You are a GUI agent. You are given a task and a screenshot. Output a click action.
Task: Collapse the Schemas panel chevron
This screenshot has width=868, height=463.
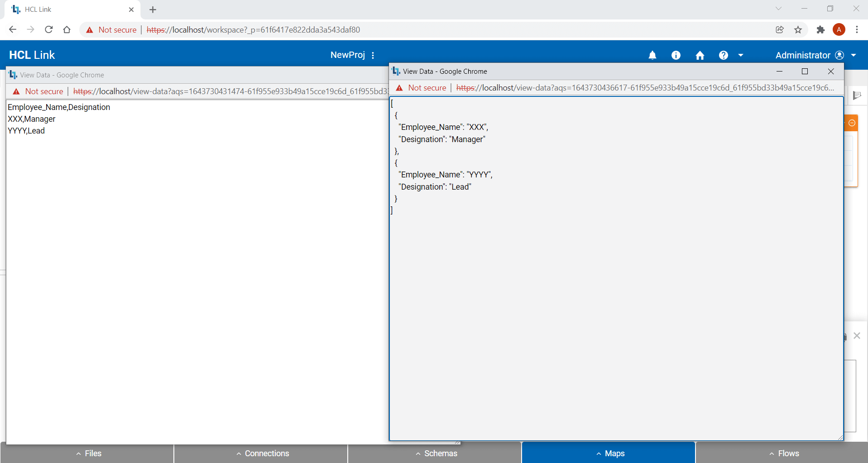click(418, 453)
